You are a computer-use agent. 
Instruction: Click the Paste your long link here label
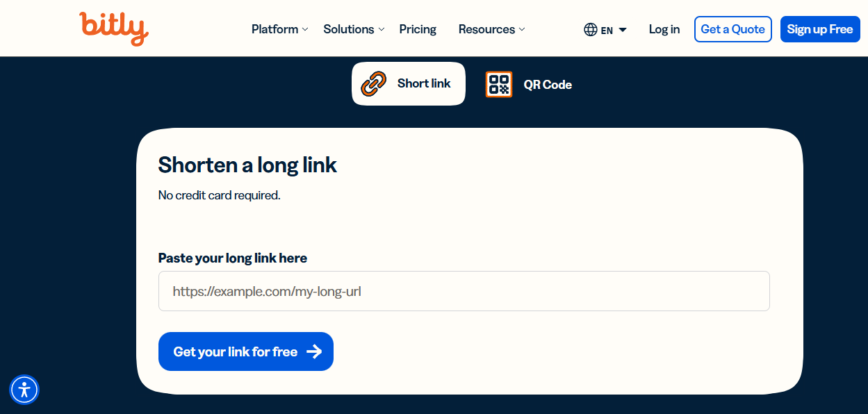[x=233, y=258]
